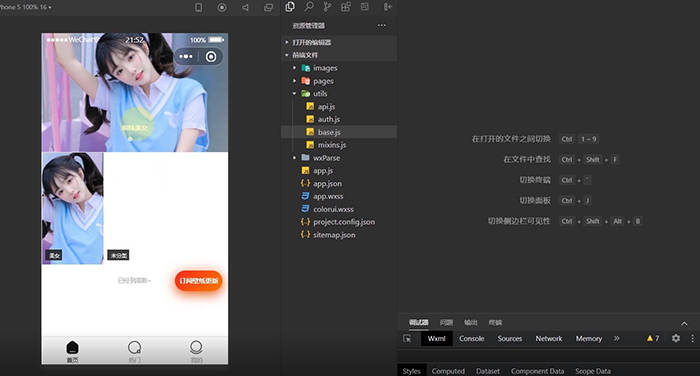This screenshot has width=700, height=376.
Task: Open the mixins.js file
Action: tap(339, 145)
